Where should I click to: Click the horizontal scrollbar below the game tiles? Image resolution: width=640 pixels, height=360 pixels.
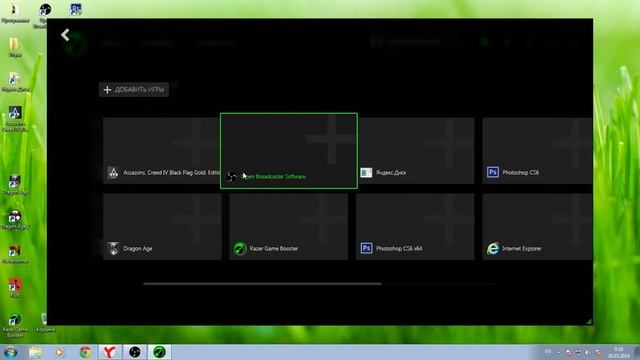click(x=262, y=284)
